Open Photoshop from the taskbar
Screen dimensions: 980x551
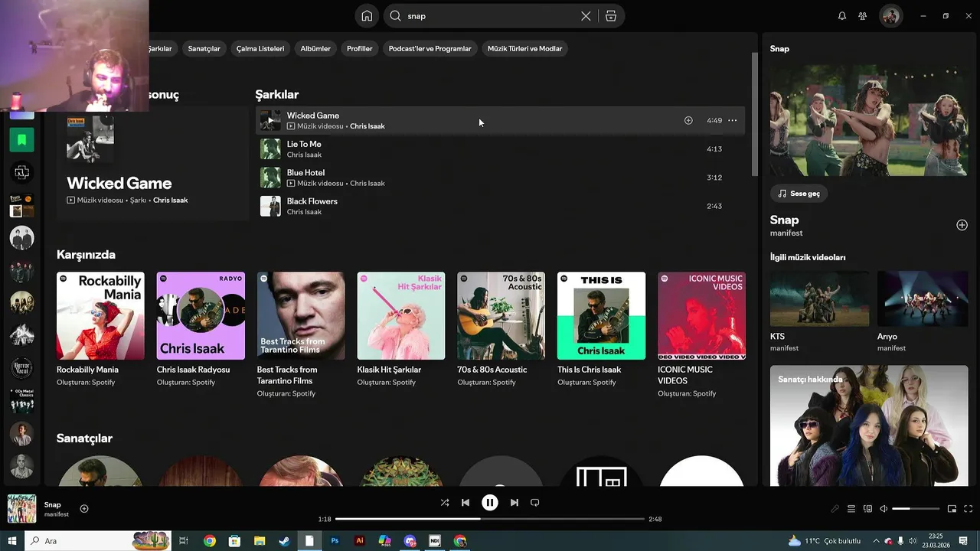(x=335, y=541)
